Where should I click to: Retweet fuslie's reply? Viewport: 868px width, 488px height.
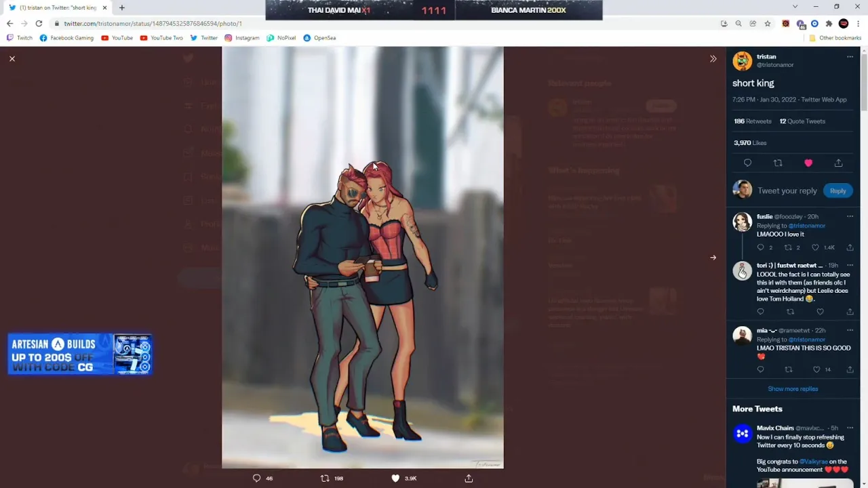tap(788, 248)
